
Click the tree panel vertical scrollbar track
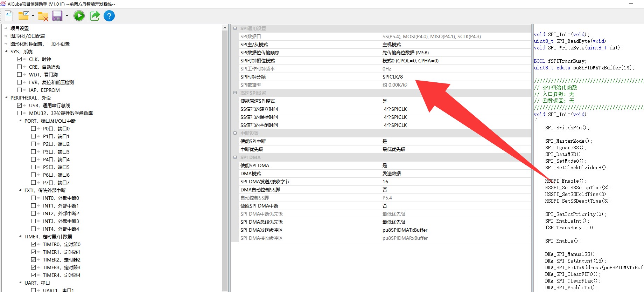pos(225,158)
